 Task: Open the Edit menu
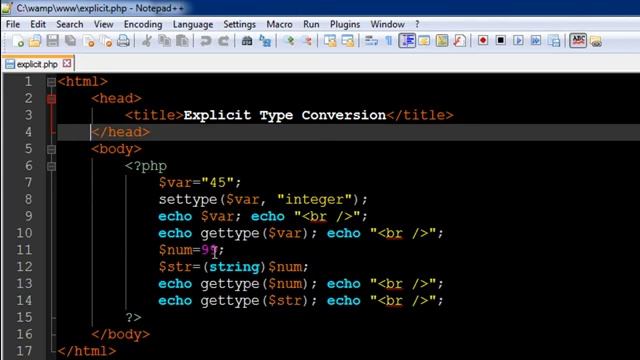point(38,24)
